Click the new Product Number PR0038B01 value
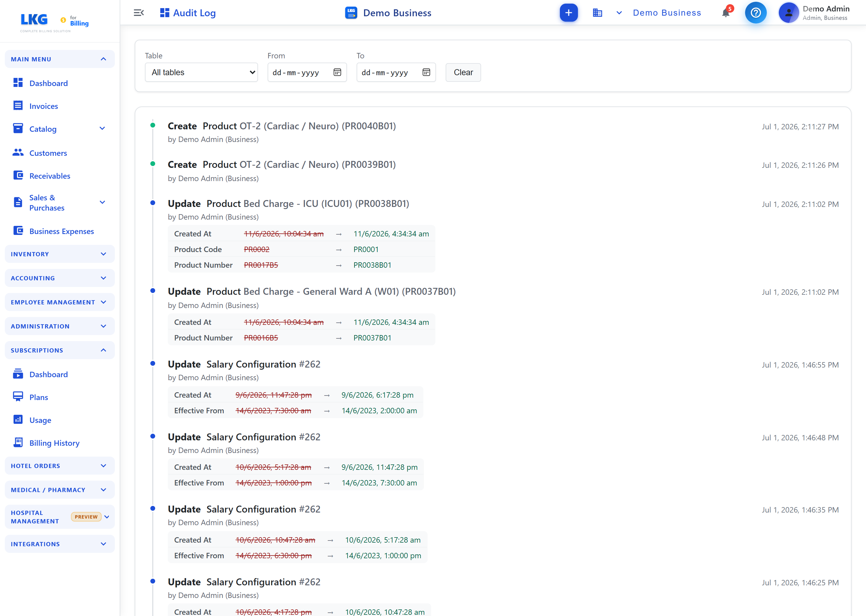 pyautogui.click(x=372, y=265)
